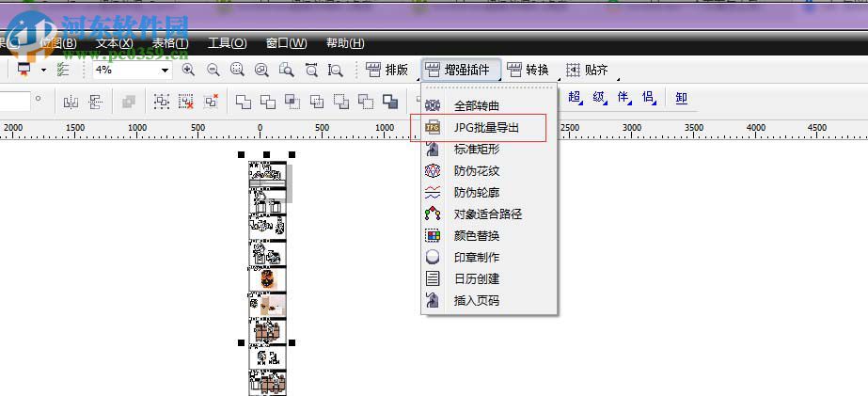Screen dimensions: 868x396
Task: Simplify the selected shapes
Action: point(317,102)
